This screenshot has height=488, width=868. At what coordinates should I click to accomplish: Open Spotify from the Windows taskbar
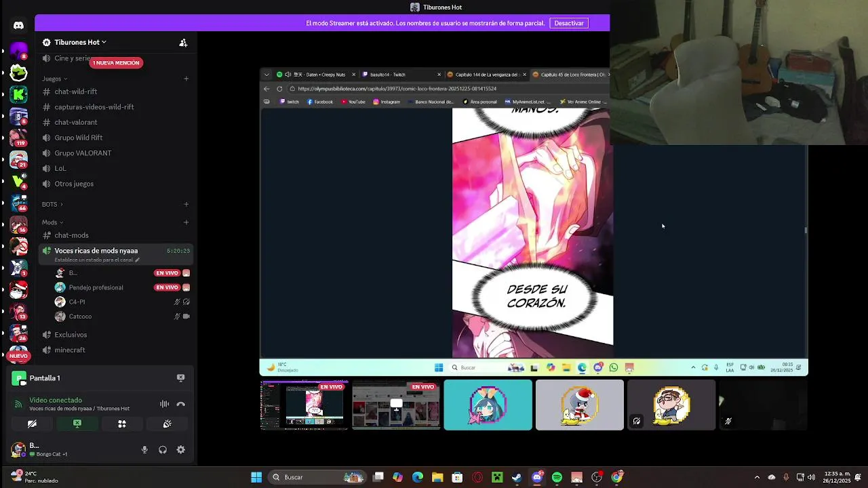(557, 477)
